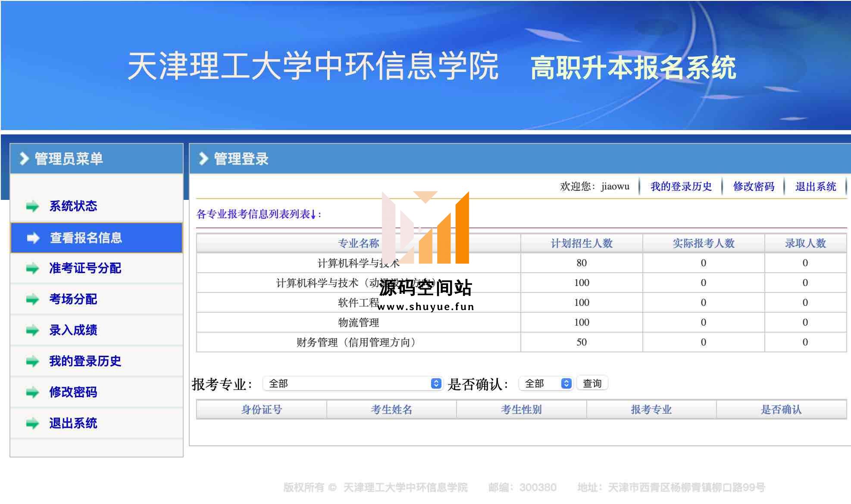Click the white arrow beside 查看报名信息

(x=33, y=238)
